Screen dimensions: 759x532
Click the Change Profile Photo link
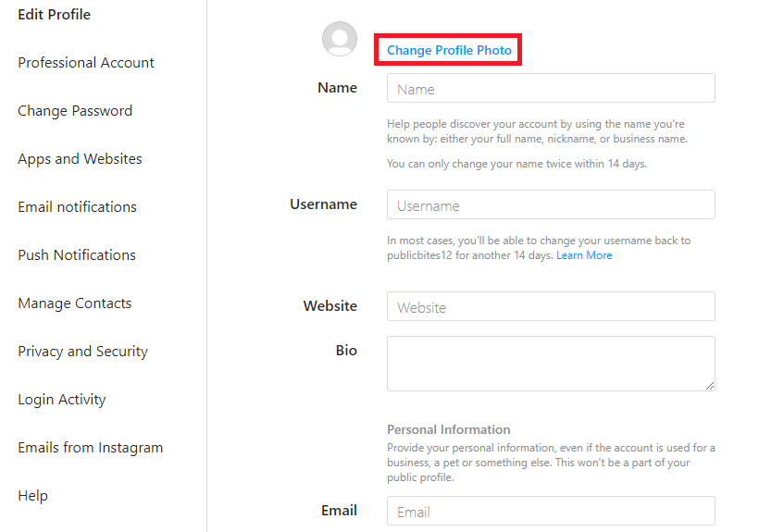(x=449, y=50)
